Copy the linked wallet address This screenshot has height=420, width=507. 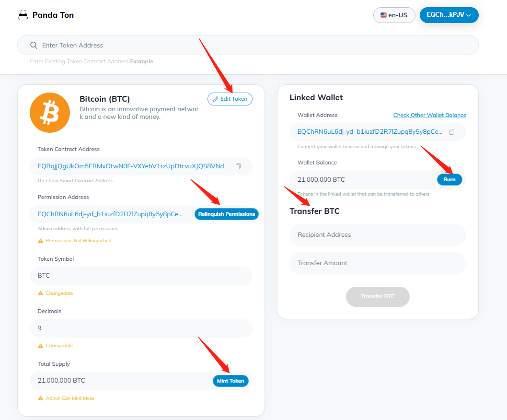[451, 132]
